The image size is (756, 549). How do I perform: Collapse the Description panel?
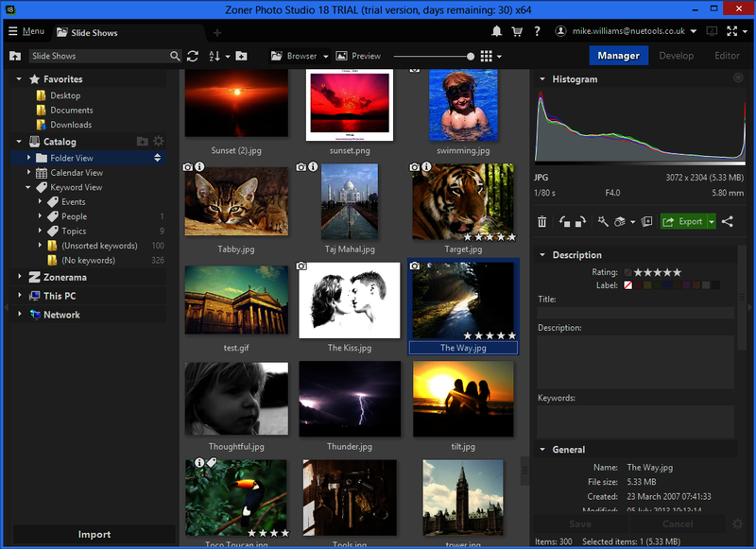[541, 254]
